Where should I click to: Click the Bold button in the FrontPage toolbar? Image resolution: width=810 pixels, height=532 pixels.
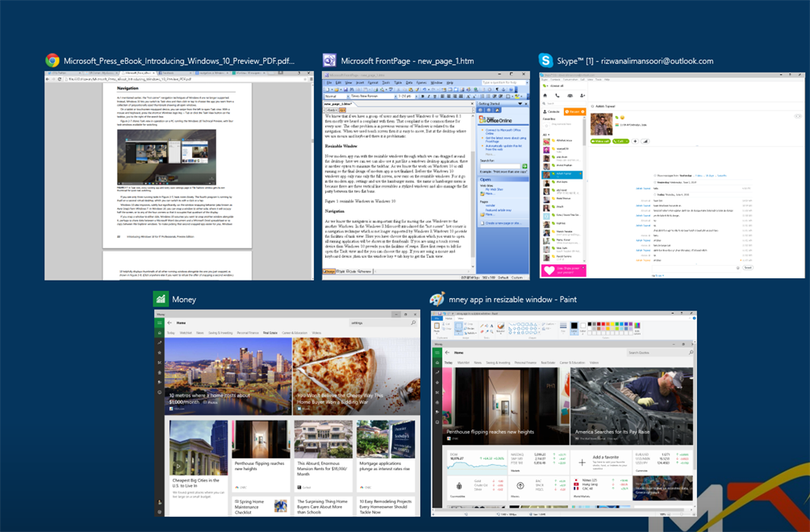(x=422, y=96)
